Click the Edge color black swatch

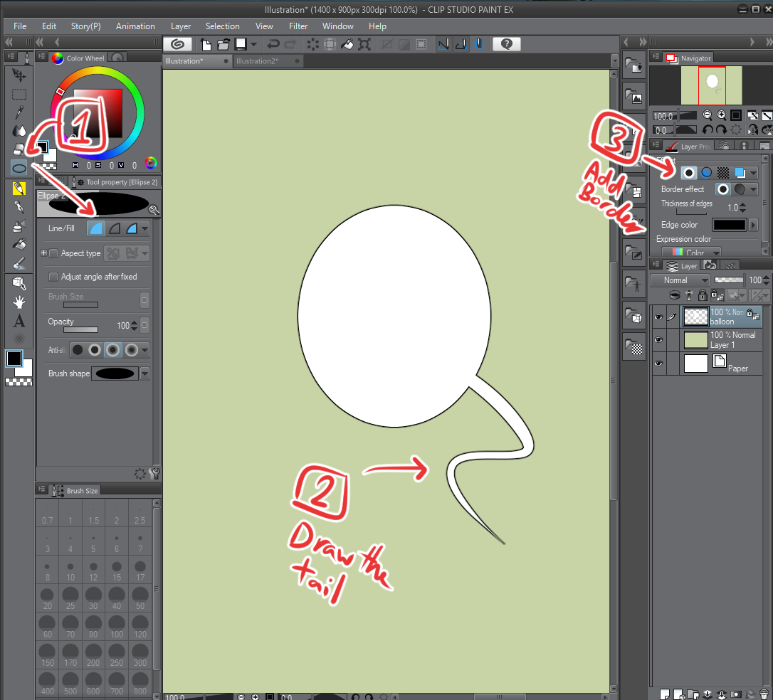[x=730, y=225]
